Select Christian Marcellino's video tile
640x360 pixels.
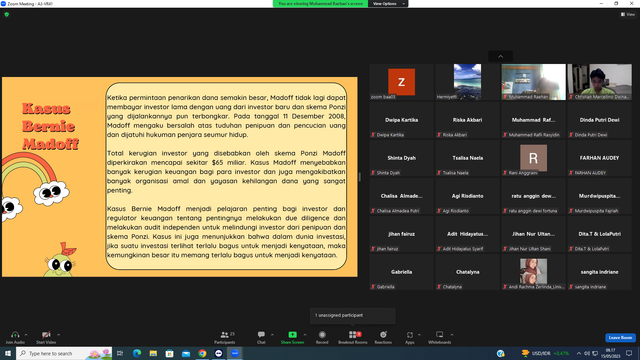(600, 82)
